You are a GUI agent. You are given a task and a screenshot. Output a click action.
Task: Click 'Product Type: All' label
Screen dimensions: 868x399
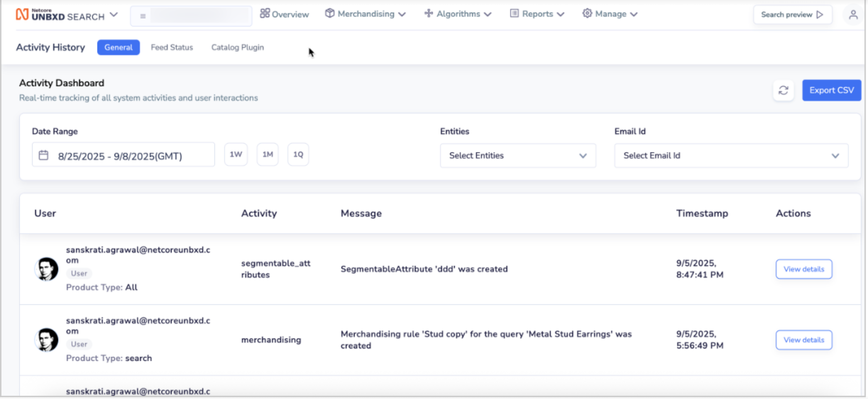102,287
